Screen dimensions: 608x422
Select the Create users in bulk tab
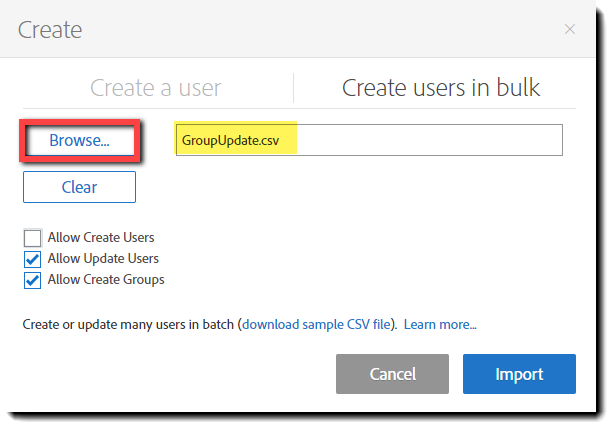click(x=441, y=88)
